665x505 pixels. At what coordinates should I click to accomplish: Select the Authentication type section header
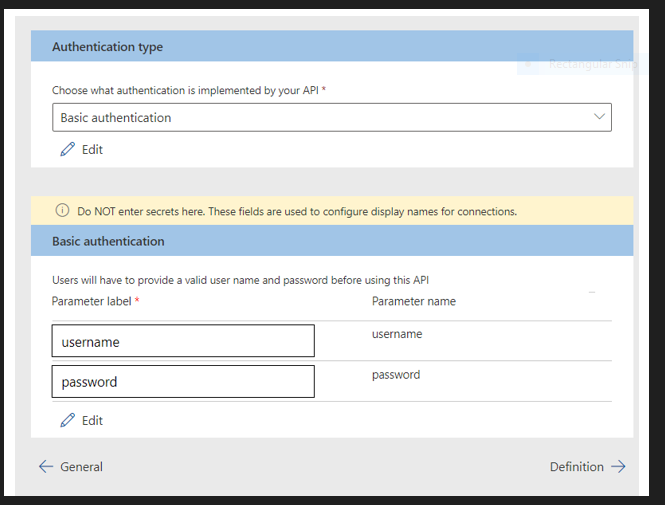(x=107, y=47)
